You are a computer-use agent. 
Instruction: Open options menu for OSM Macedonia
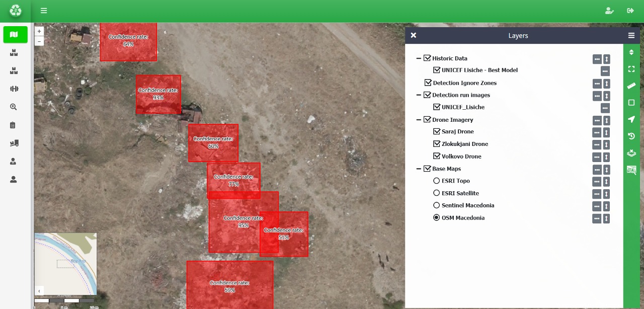[x=597, y=218]
